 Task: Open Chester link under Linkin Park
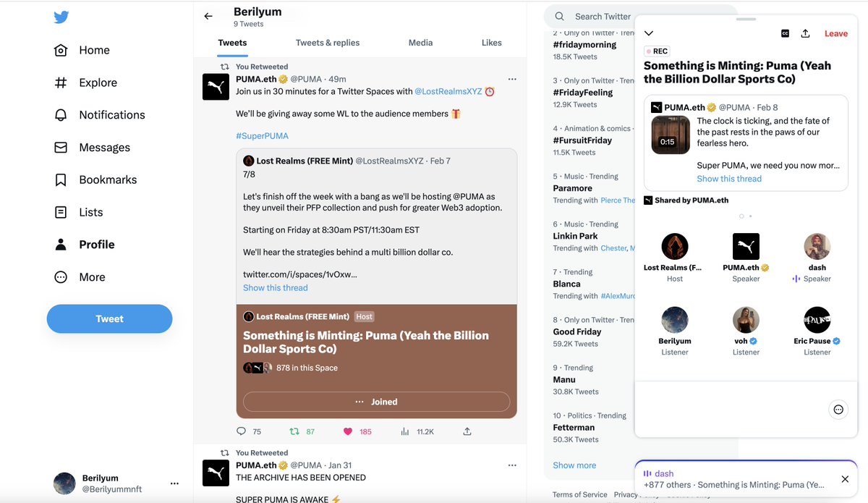coord(614,248)
